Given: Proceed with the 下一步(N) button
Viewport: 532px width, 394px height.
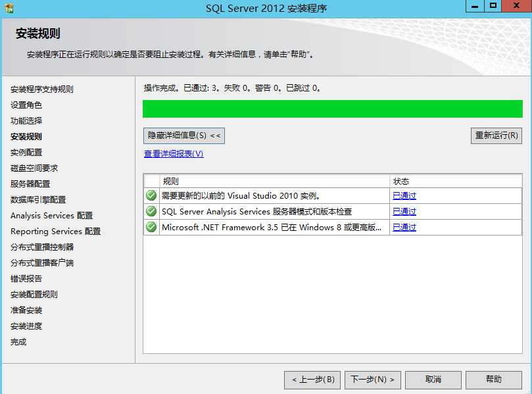Looking at the screenshot, I should pyautogui.click(x=373, y=380).
